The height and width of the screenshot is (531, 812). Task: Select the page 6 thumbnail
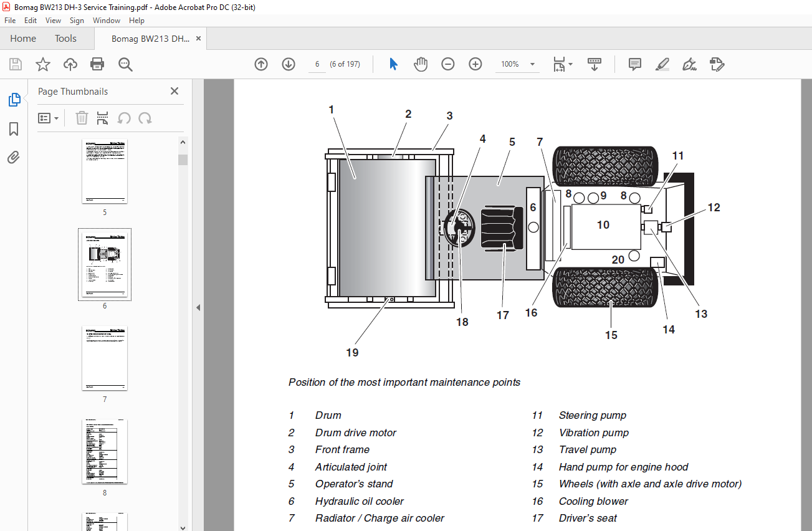pyautogui.click(x=105, y=264)
